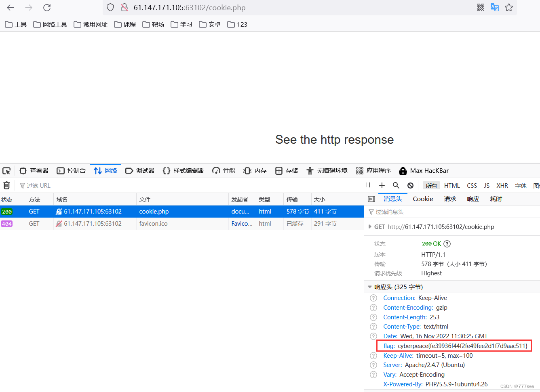Click help icon beside Server header
Viewport: 540px width, 392px height.
tap(373, 365)
